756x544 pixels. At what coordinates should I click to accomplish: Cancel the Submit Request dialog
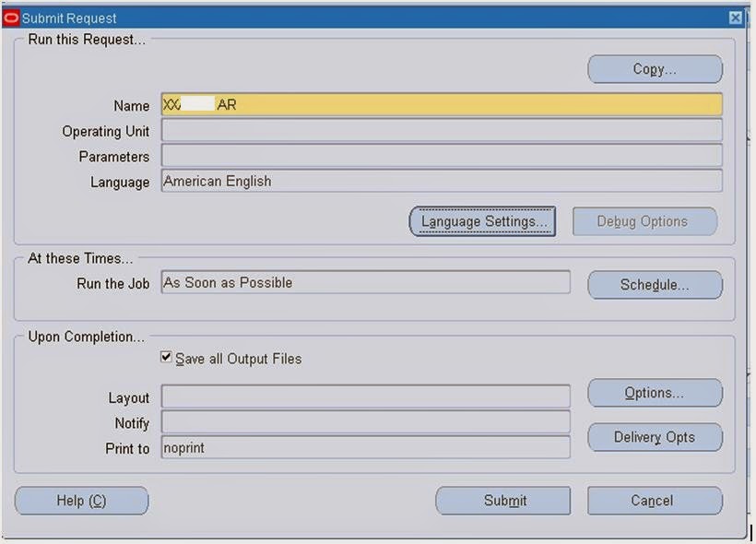click(x=655, y=501)
